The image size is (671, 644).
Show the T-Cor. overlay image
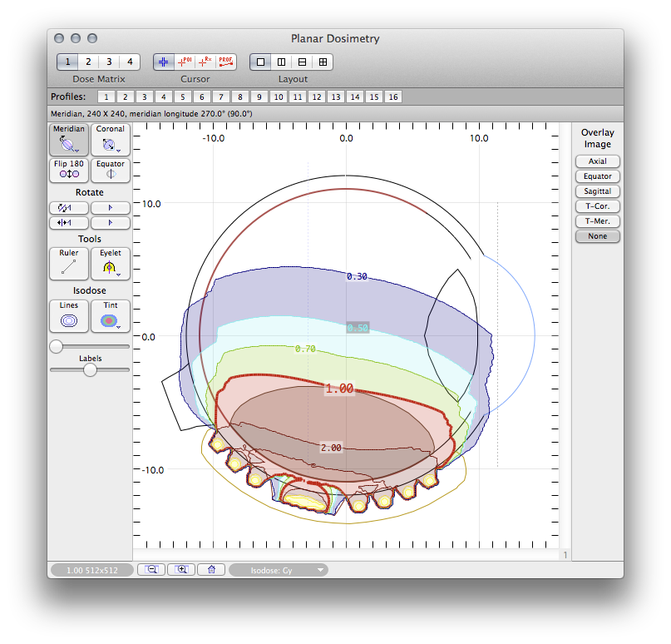pyautogui.click(x=597, y=206)
